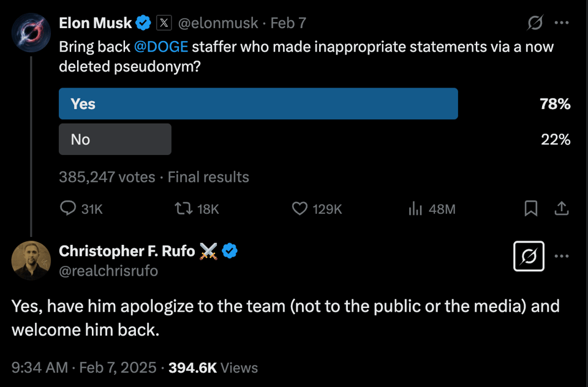
Task: Repost Elon Musk's poll tweet
Action: pos(183,209)
